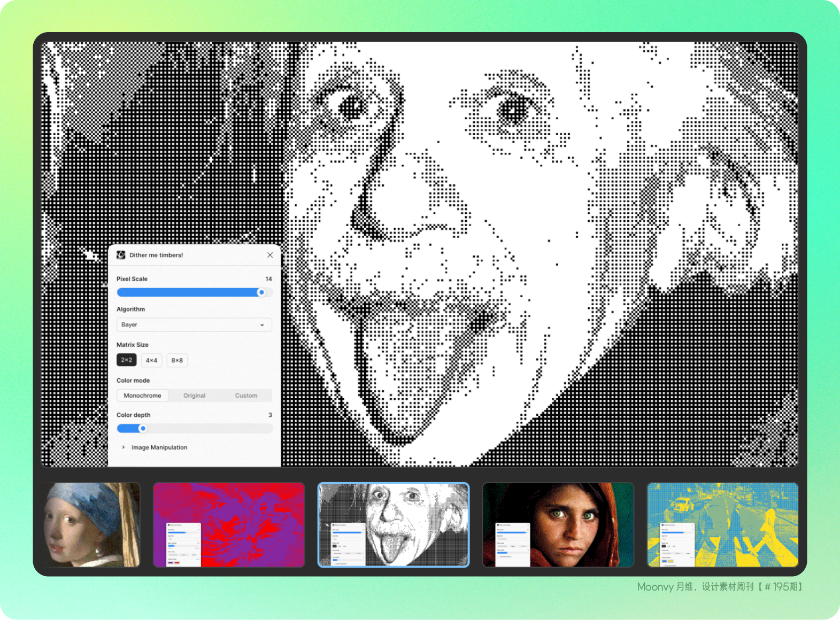Image resolution: width=840 pixels, height=620 pixels.
Task: Open the Algorithm dropdown showing Bayer
Action: (x=194, y=324)
